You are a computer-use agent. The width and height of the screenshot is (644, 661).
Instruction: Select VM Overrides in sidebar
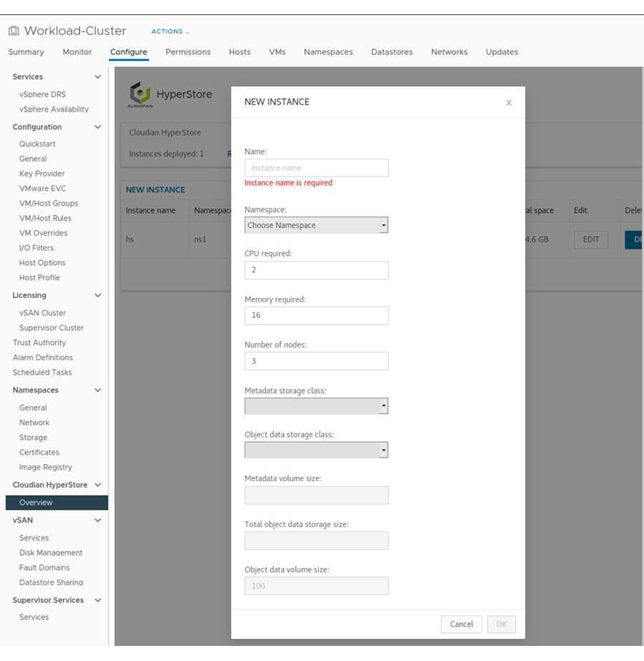coord(43,233)
